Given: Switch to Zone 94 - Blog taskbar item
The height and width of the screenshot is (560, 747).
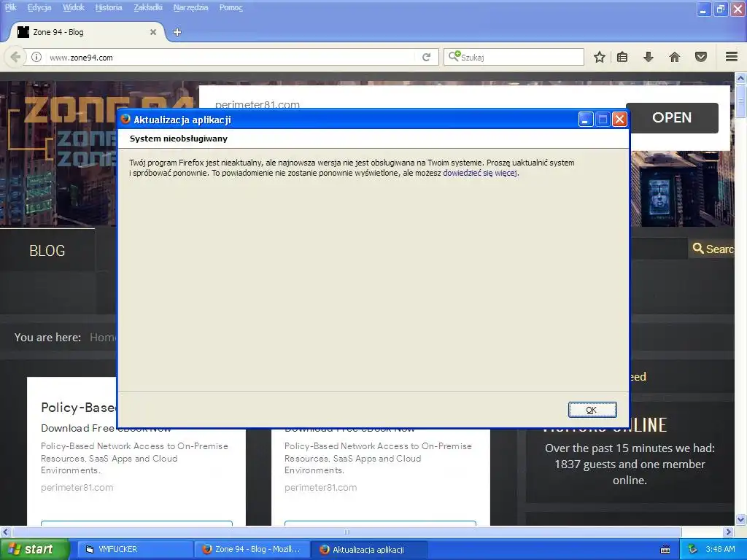Looking at the screenshot, I should point(252,549).
